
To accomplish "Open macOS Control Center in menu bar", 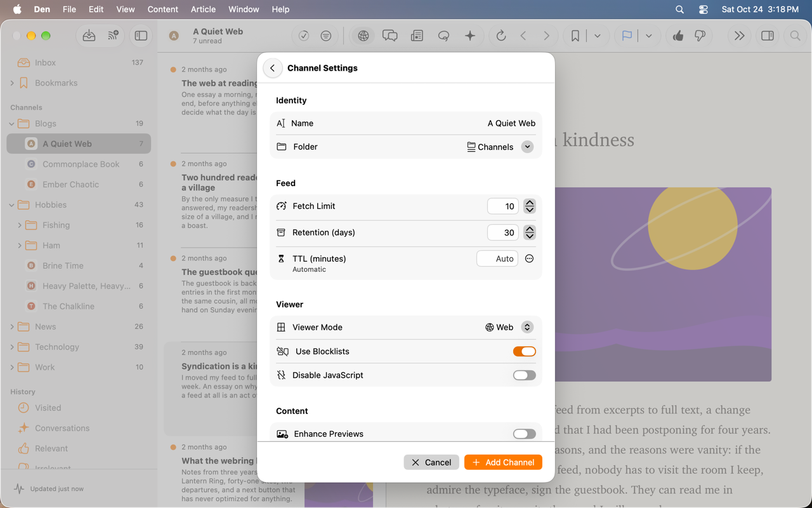I will click(x=703, y=10).
